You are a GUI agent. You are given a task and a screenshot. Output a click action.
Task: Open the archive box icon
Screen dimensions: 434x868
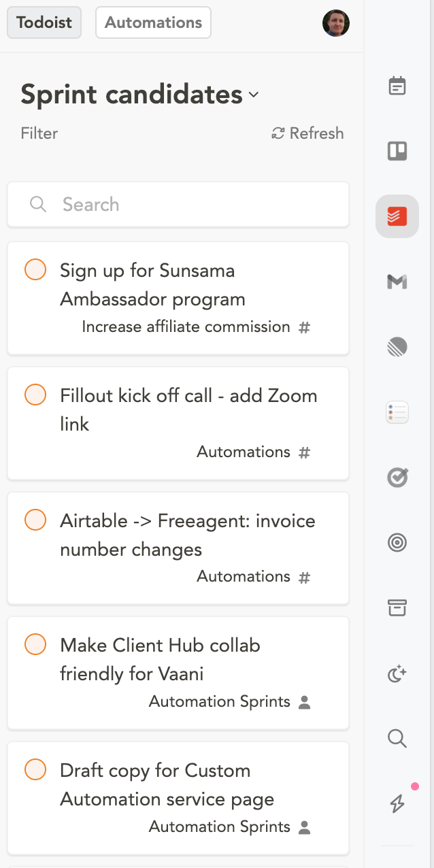pos(397,608)
